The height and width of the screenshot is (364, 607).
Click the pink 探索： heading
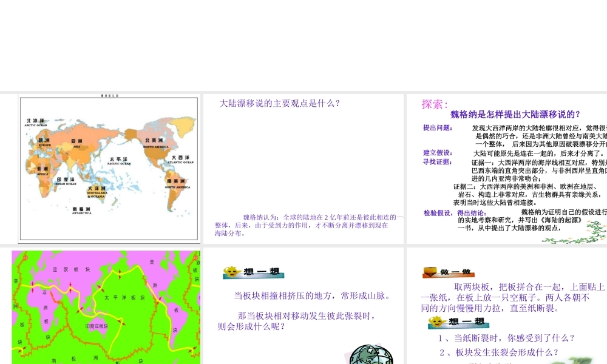(435, 104)
